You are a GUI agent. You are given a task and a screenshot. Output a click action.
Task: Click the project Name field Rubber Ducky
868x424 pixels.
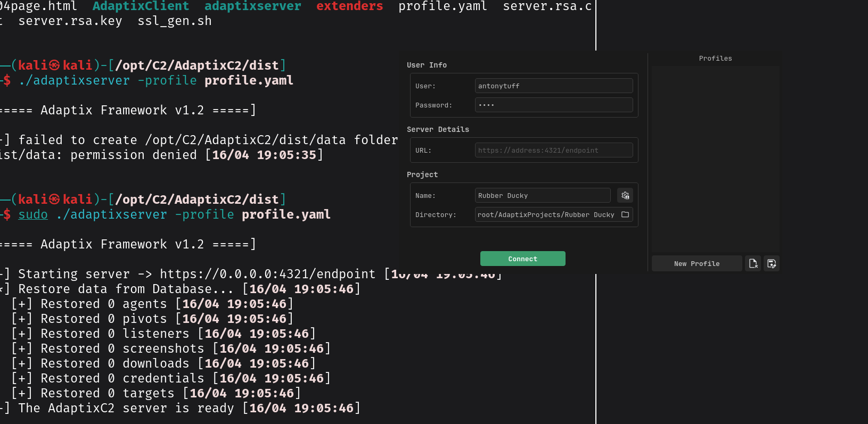coord(542,195)
